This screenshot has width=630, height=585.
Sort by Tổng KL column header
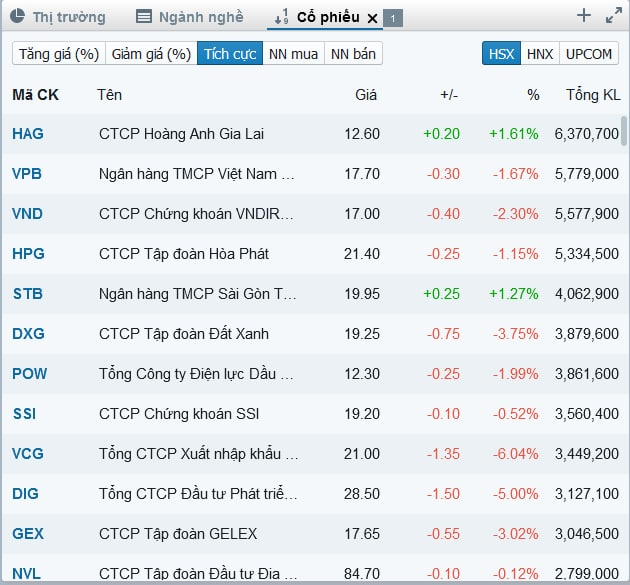(x=592, y=95)
